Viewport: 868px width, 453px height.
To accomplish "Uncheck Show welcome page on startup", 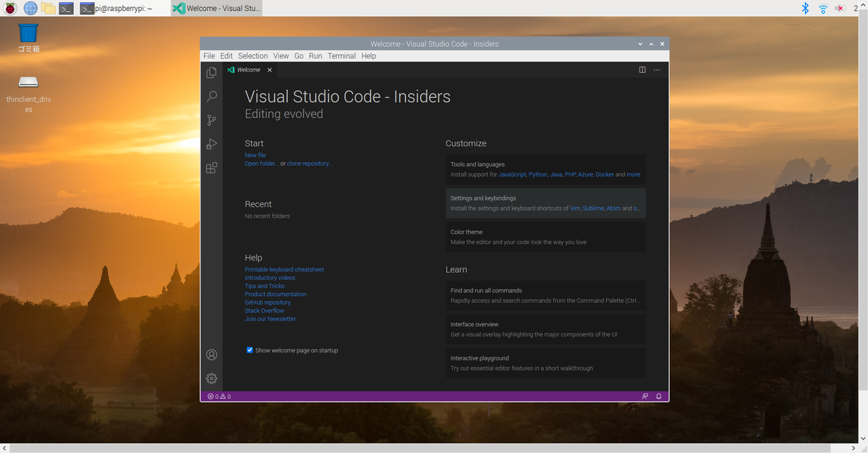I will [x=250, y=350].
